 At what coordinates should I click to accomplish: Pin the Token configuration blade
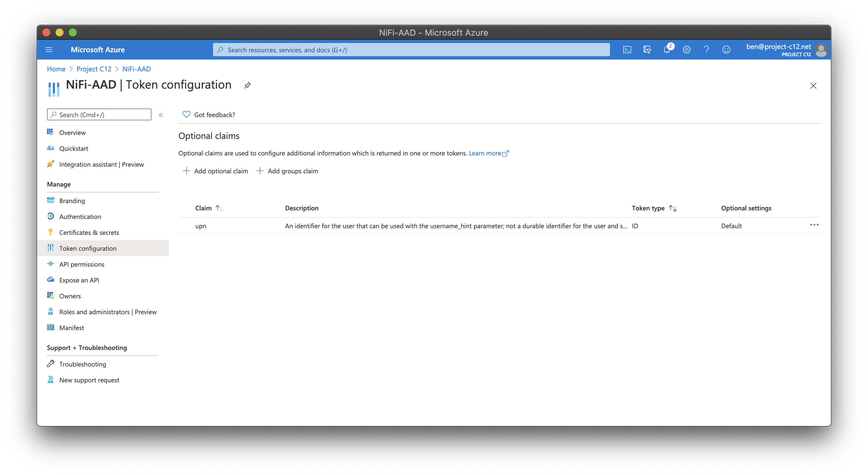point(247,85)
